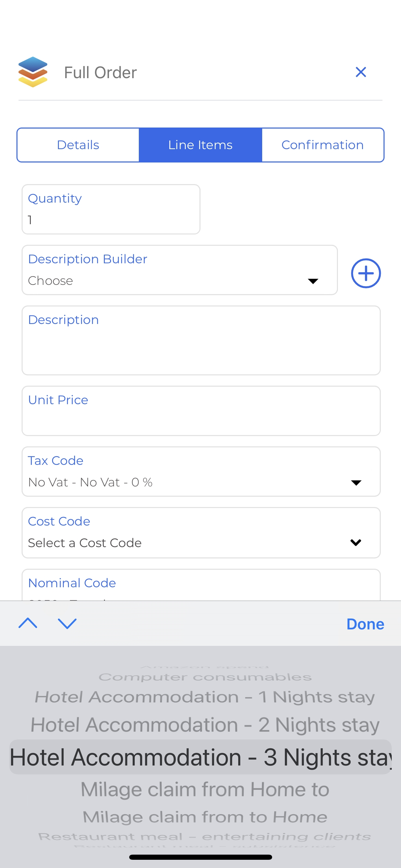Focus the Quantity input field
Viewport: 401px width, 868px height.
111,209
